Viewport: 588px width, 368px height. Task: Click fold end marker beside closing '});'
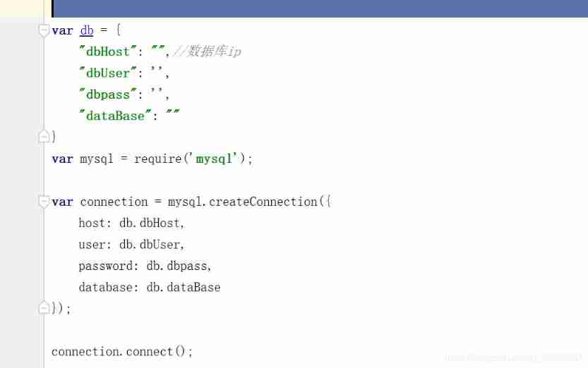tap(44, 308)
